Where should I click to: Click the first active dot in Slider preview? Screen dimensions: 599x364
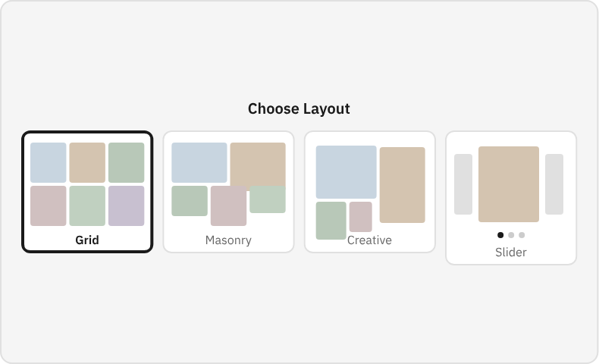[x=500, y=235]
